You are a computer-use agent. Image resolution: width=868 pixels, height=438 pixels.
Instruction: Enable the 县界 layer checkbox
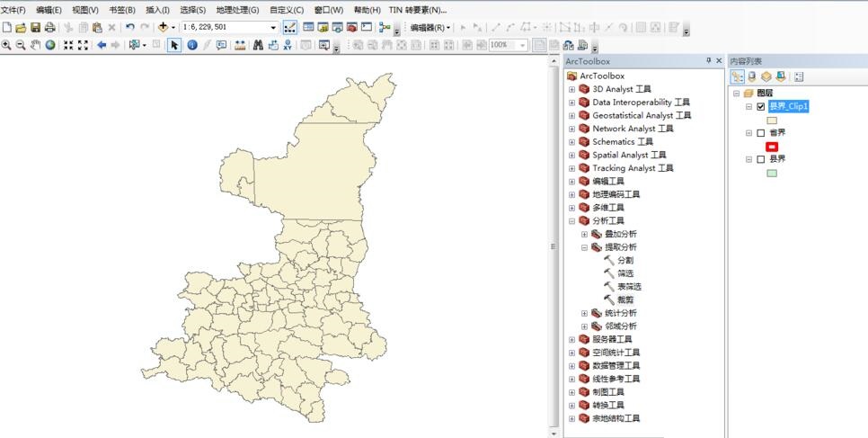761,159
